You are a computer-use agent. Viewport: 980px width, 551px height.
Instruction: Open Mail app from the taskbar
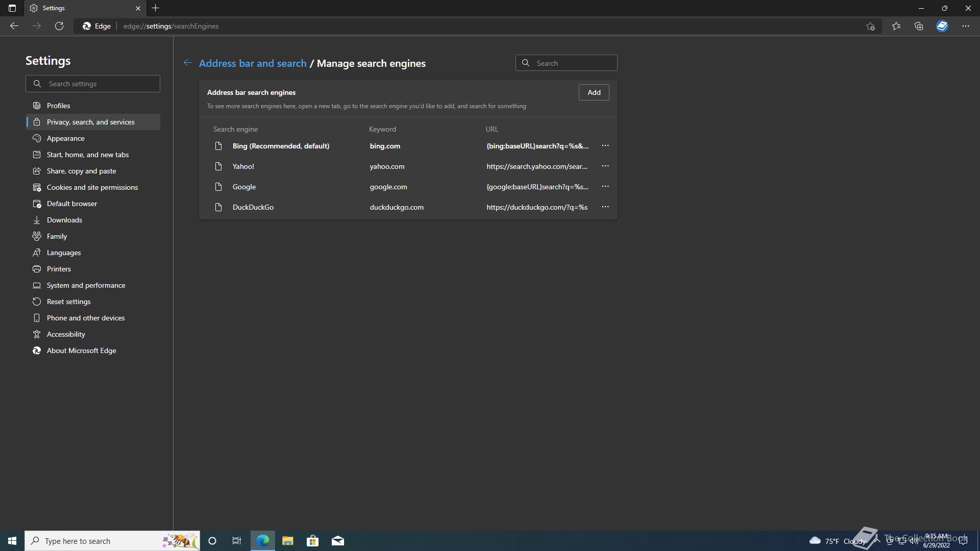338,541
